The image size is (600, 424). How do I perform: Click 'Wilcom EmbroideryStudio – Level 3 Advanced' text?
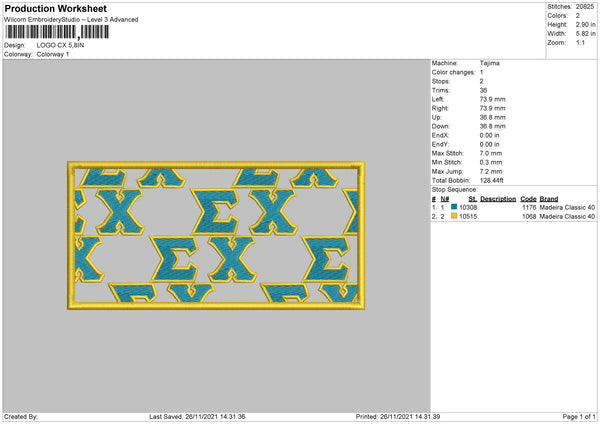tap(71, 20)
